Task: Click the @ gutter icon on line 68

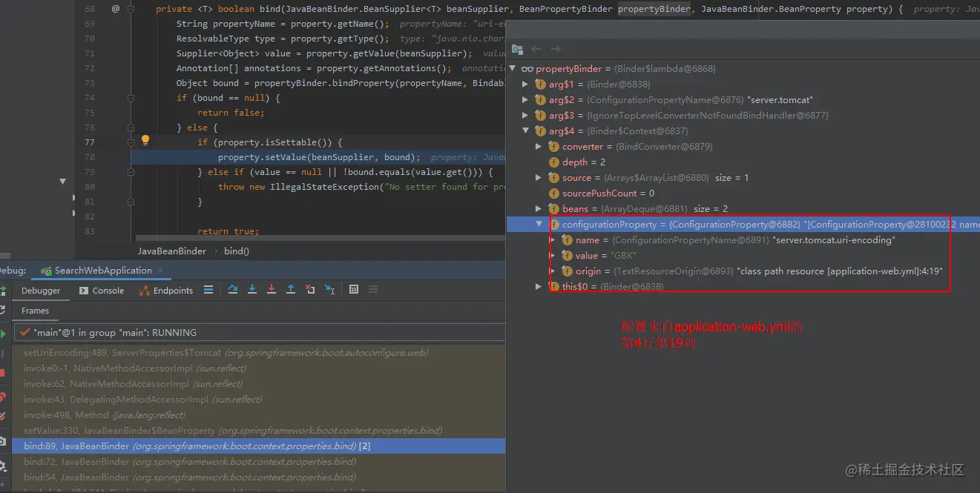Action: tap(116, 9)
